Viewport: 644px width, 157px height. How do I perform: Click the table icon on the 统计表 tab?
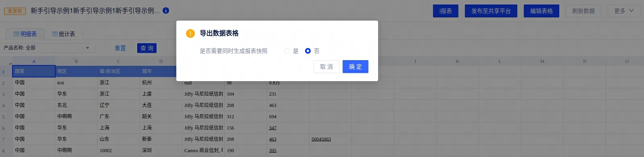[x=55, y=34]
